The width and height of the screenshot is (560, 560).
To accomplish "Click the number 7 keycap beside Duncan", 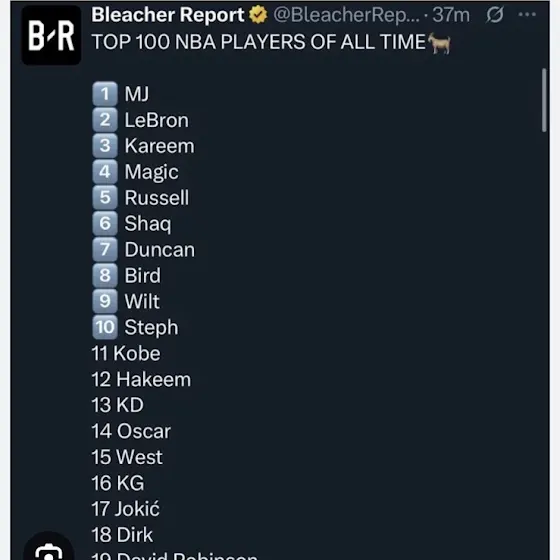I will tap(105, 249).
